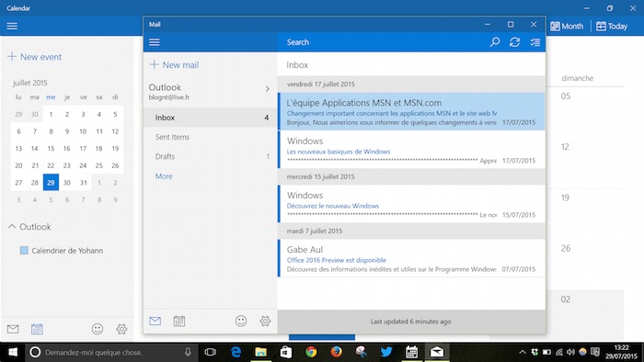Click the More folders link

164,176
